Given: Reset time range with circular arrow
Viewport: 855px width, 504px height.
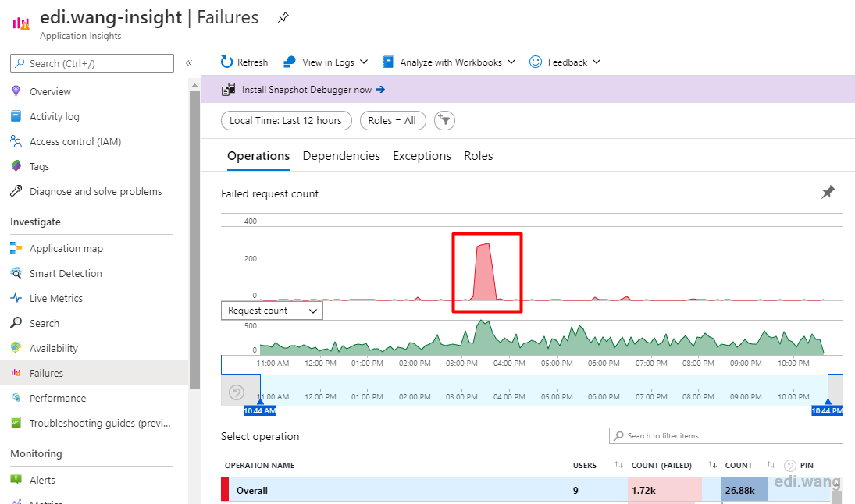Looking at the screenshot, I should coord(236,392).
